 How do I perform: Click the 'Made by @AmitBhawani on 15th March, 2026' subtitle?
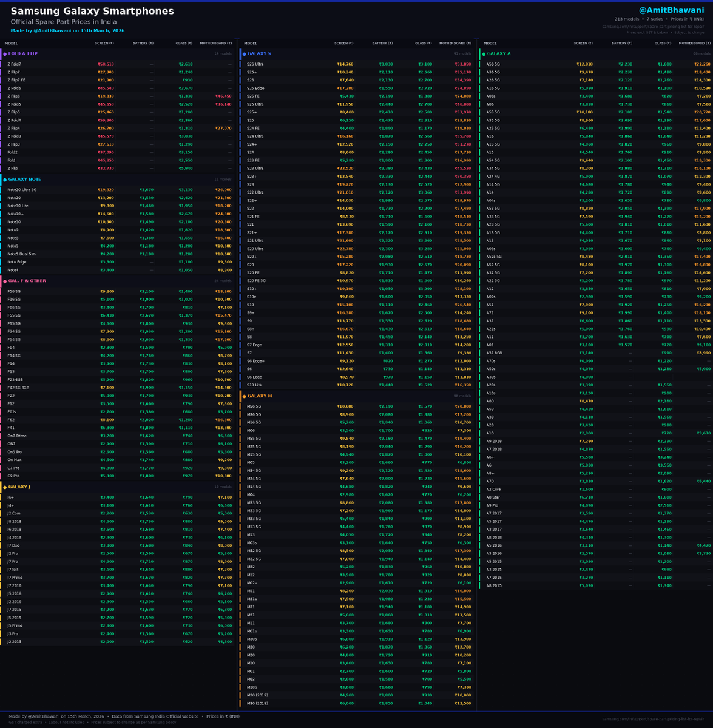coord(67,30)
